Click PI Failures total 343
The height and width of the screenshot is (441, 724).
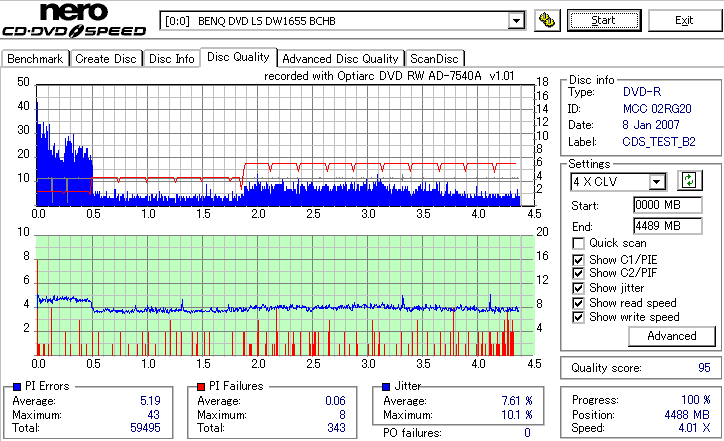[336, 428]
